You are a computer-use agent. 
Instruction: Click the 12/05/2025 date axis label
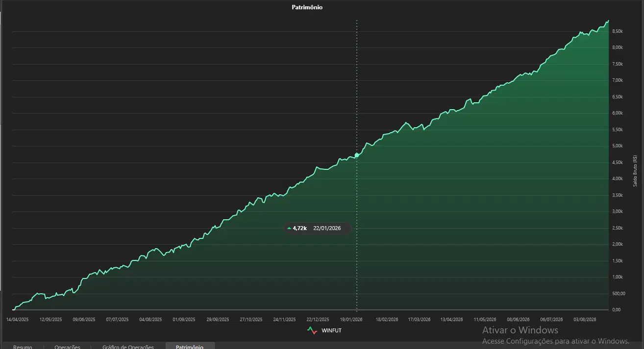pyautogui.click(x=50, y=319)
